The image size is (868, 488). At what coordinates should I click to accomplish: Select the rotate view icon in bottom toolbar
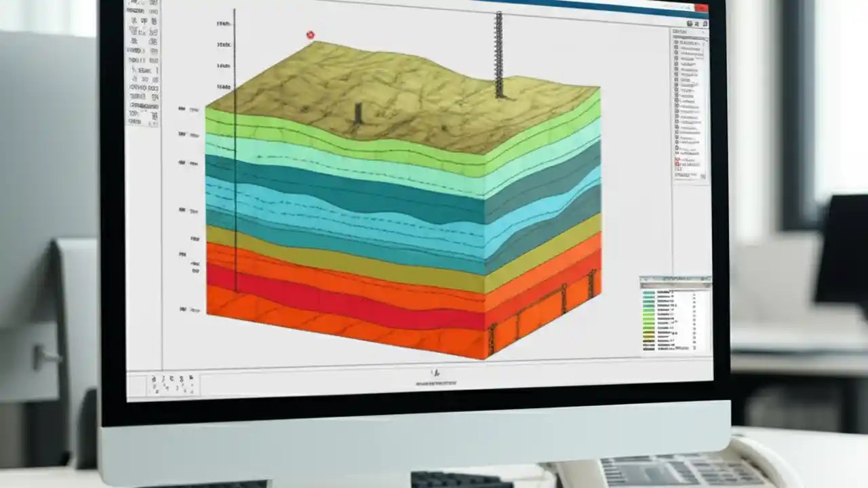172,378
